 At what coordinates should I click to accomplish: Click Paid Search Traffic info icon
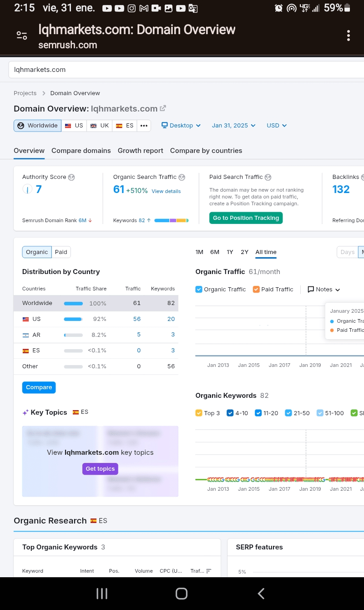[x=268, y=177]
